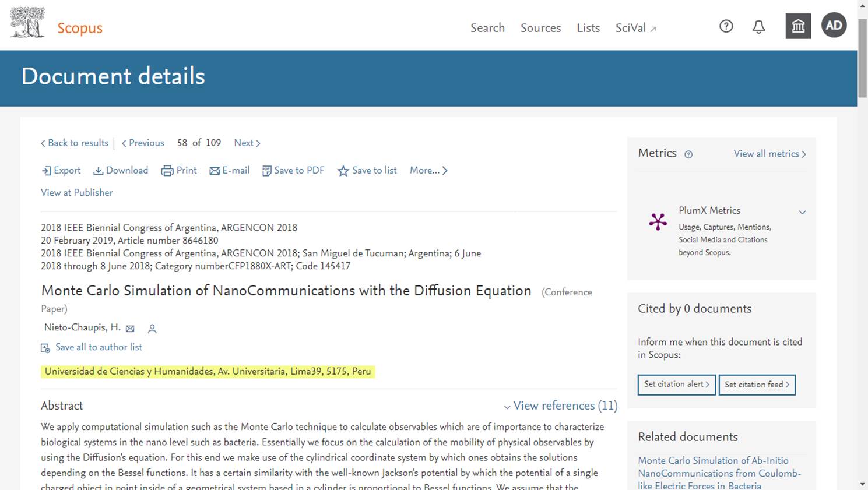Click Set citation feed button
The height and width of the screenshot is (490, 868).
coord(757,385)
